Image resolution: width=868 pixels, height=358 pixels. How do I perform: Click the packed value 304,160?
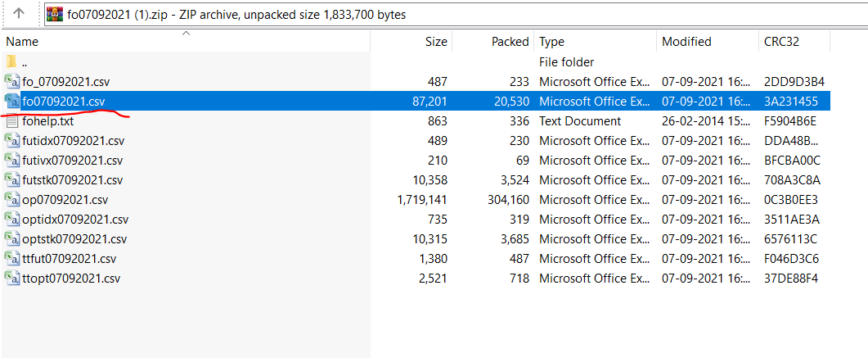click(x=508, y=200)
